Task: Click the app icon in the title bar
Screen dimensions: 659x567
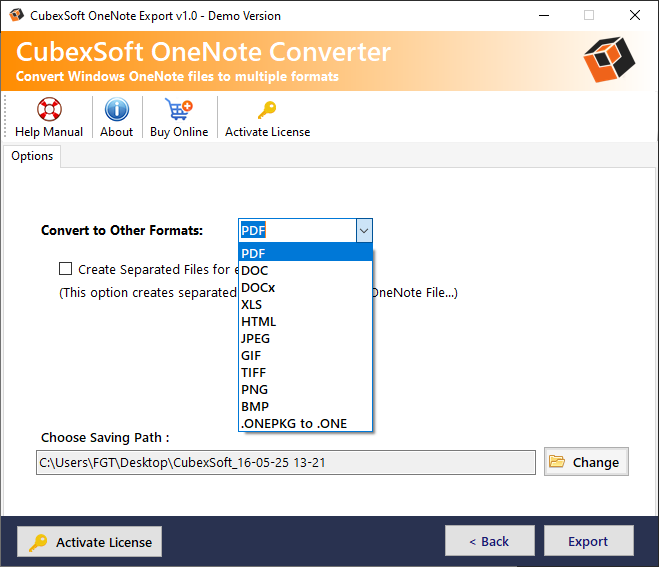Action: (16, 16)
